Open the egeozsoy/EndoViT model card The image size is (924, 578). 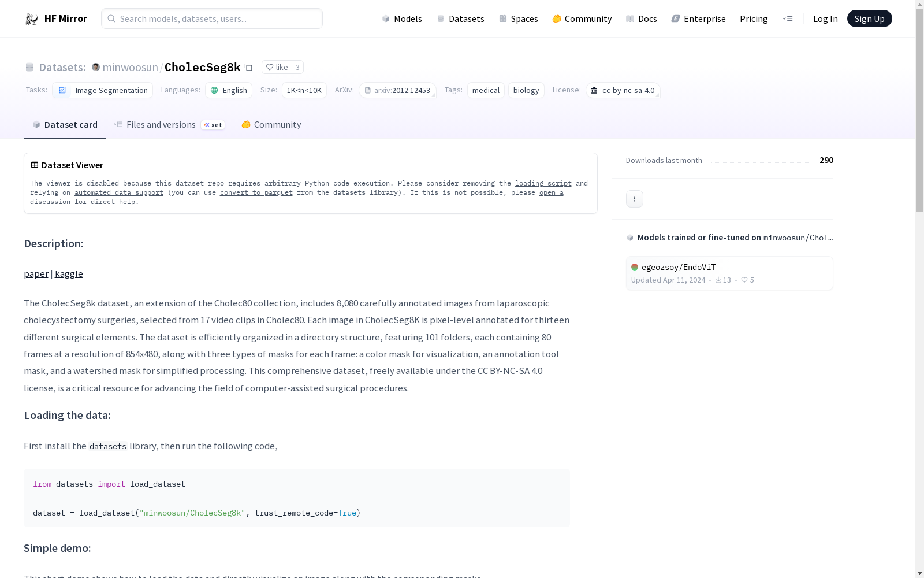729,273
